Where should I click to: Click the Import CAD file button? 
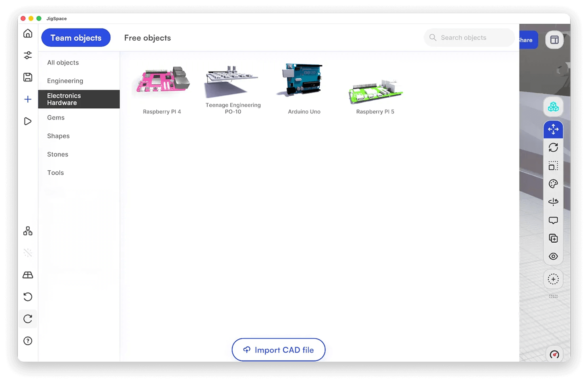click(279, 350)
